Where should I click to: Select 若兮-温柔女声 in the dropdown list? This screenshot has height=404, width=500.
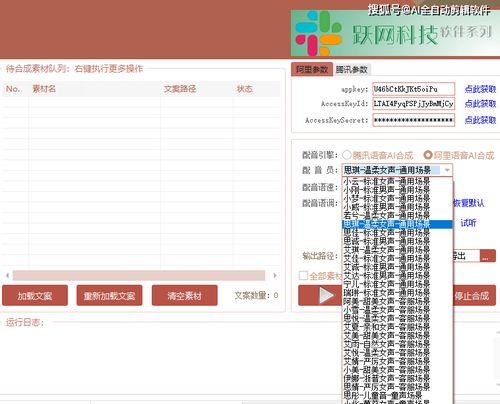point(397,216)
